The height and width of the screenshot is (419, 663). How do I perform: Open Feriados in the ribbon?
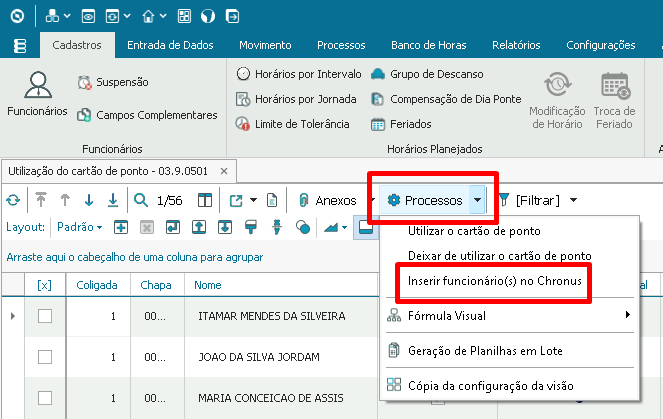[x=401, y=124]
